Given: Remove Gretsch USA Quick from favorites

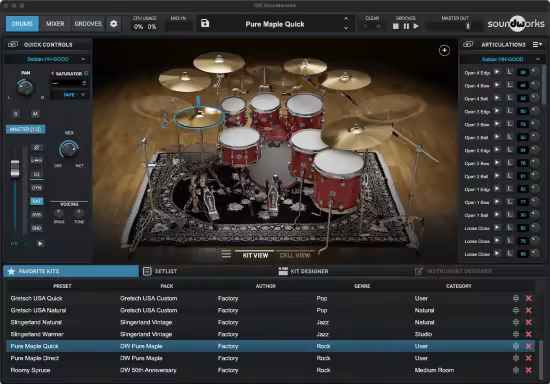Looking at the screenshot, I should tap(528, 298).
